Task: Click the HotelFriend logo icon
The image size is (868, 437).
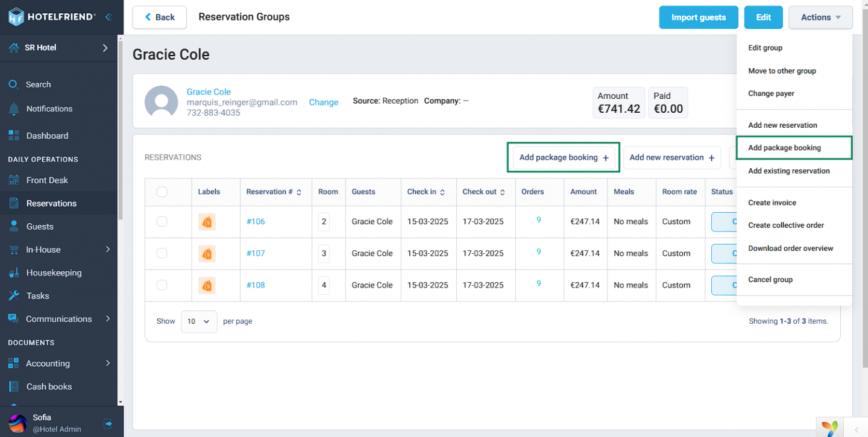Action: click(16, 17)
